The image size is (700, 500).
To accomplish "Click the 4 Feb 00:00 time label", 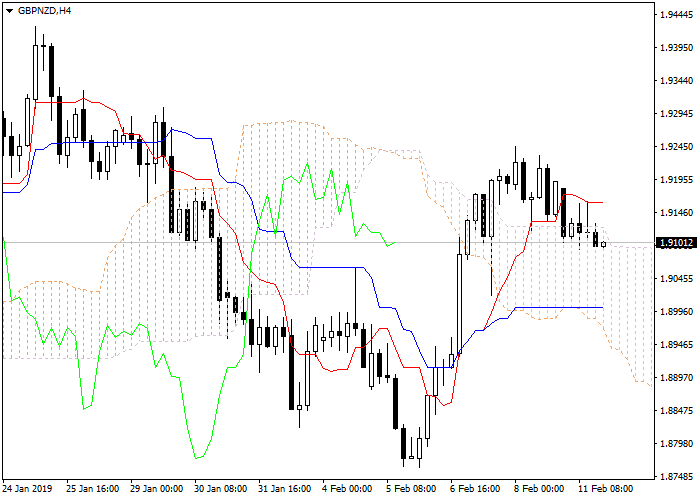I will (347, 489).
